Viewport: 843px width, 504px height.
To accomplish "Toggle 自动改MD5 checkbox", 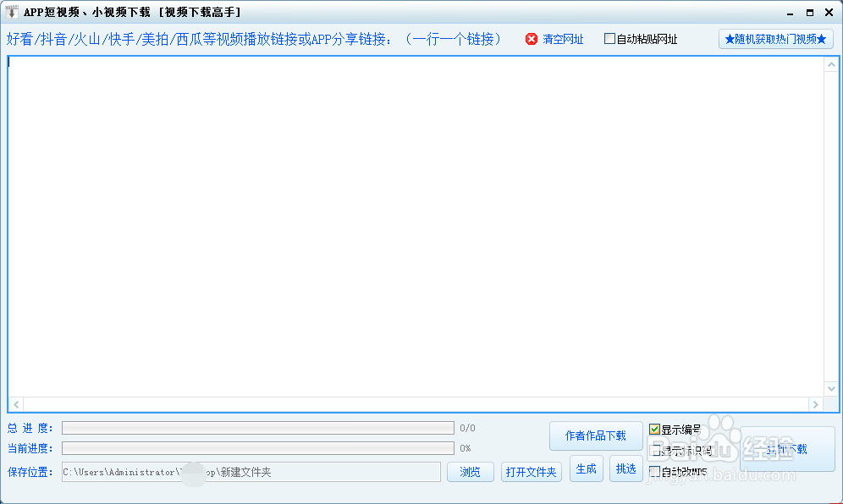I will coord(654,471).
